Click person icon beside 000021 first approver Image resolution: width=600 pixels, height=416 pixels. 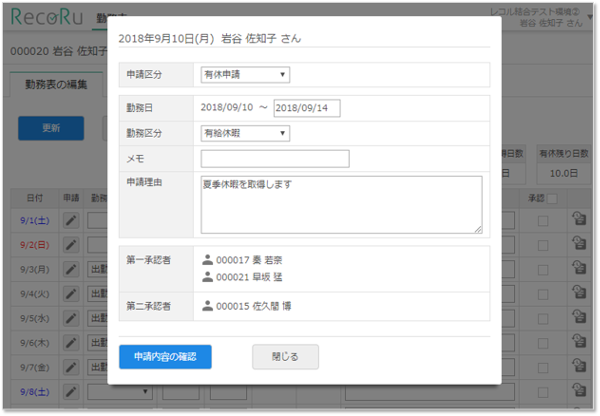(207, 277)
